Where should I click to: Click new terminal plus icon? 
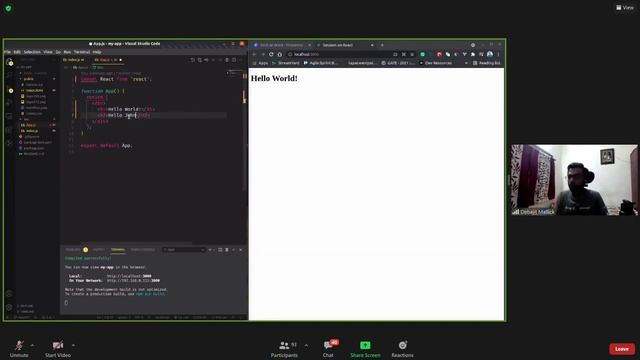pos(210,249)
